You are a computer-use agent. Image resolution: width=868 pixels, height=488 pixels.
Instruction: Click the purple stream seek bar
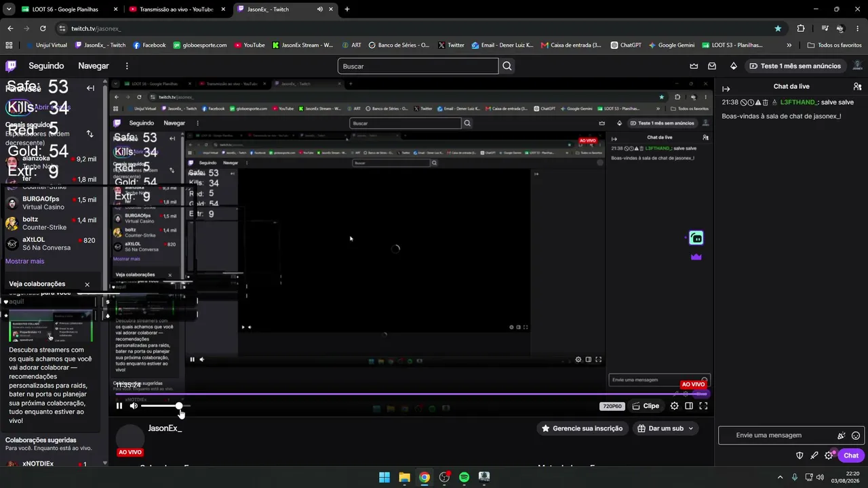click(411, 394)
